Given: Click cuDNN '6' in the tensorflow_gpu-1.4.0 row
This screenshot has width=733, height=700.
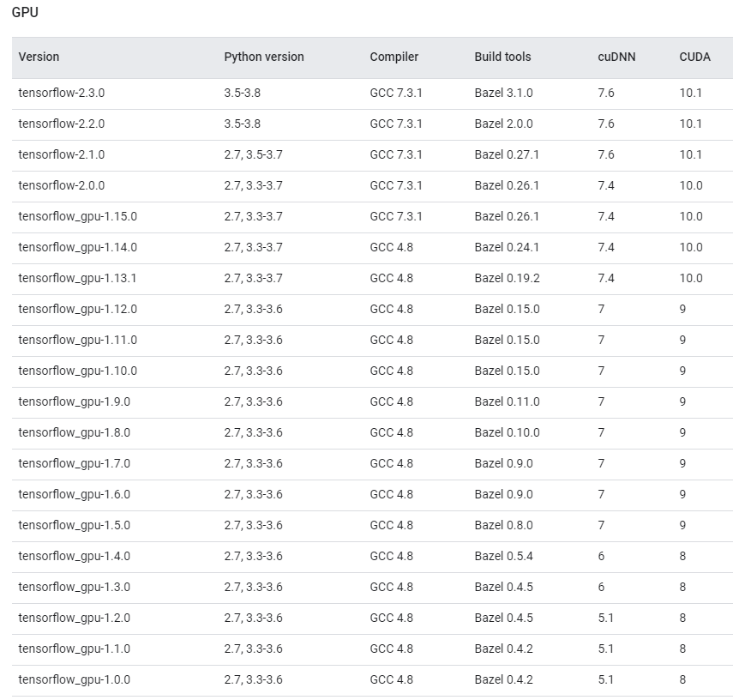Looking at the screenshot, I should [x=601, y=556].
